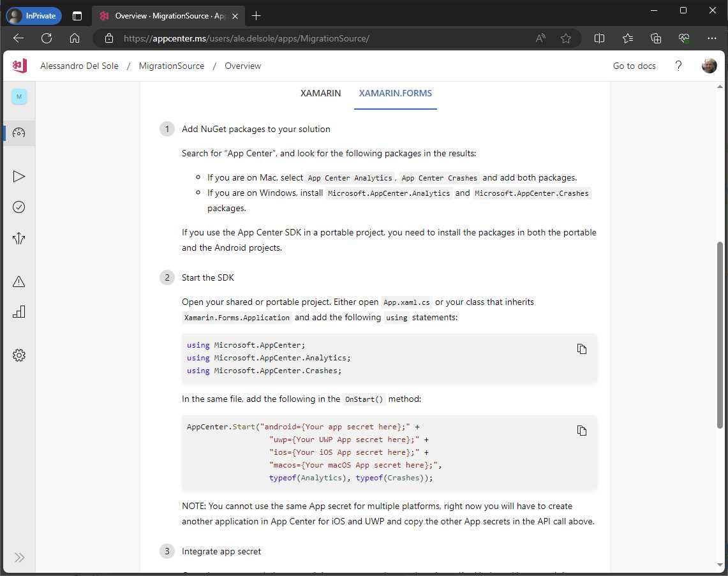The height and width of the screenshot is (576, 728).
Task: Select the Build play icon in sidebar
Action: tap(19, 176)
